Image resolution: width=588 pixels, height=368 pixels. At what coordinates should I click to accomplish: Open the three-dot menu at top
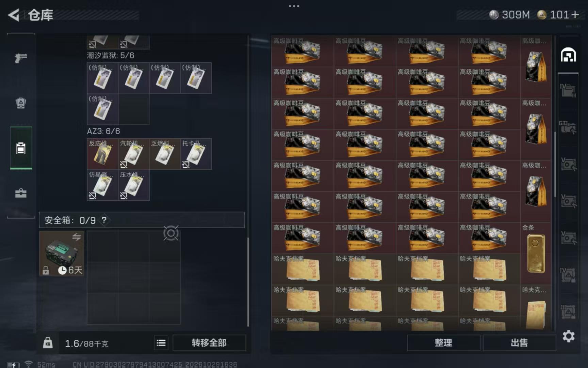[294, 6]
